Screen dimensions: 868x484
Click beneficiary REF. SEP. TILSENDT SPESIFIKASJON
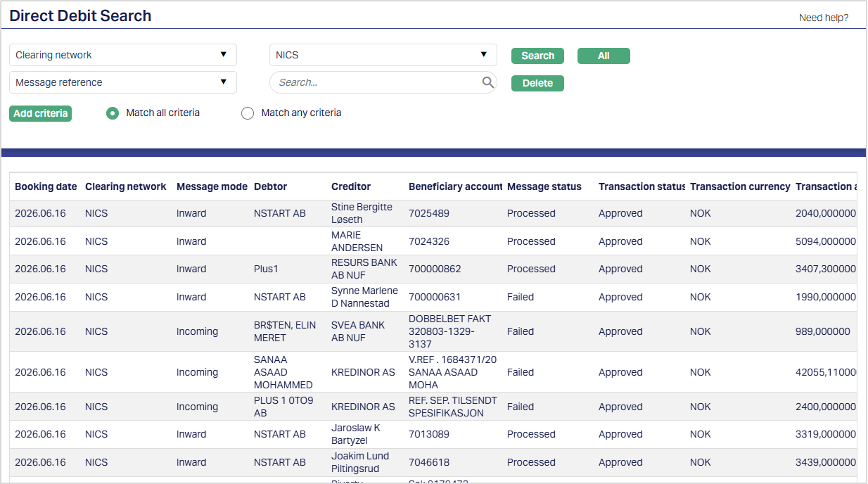(453, 407)
